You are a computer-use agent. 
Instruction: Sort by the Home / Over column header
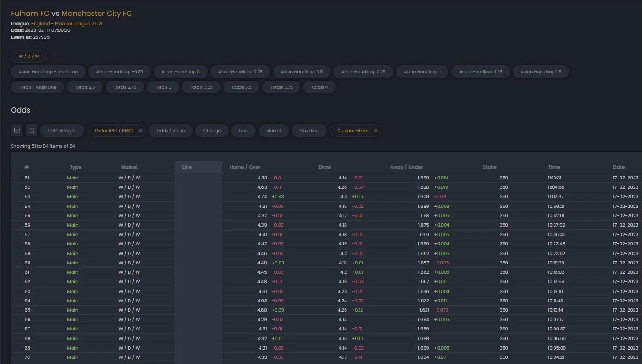pyautogui.click(x=245, y=167)
